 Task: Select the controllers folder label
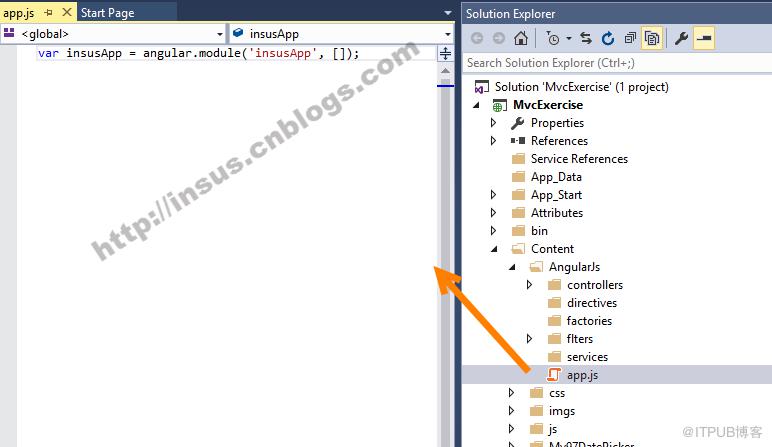click(x=595, y=285)
